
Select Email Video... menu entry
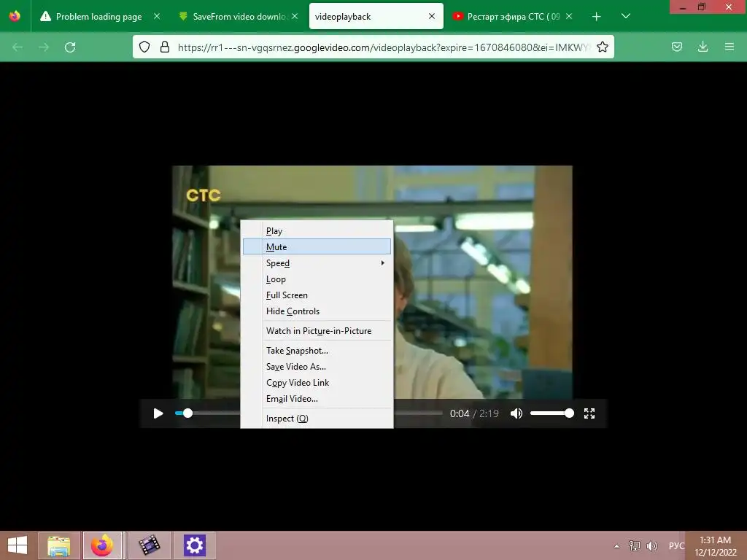[317, 399]
